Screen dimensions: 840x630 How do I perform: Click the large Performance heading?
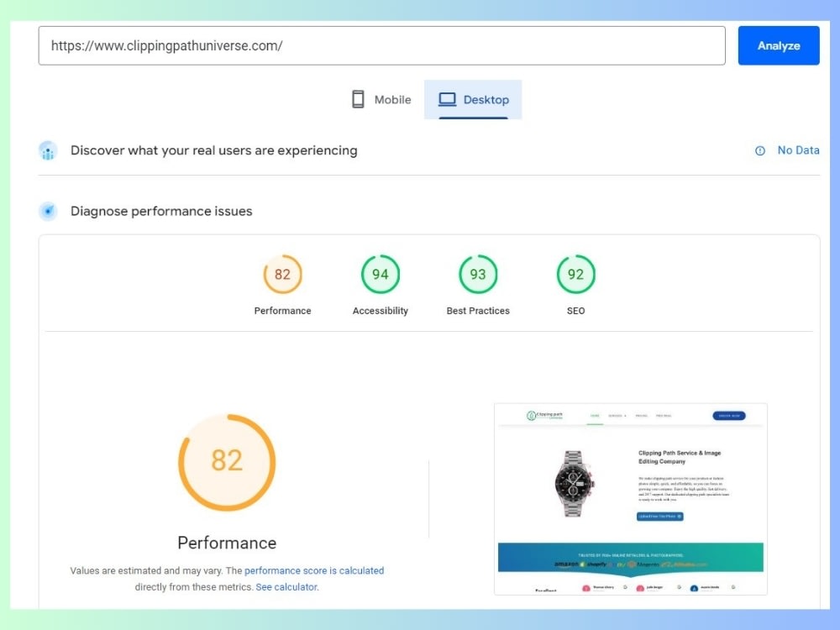point(227,543)
